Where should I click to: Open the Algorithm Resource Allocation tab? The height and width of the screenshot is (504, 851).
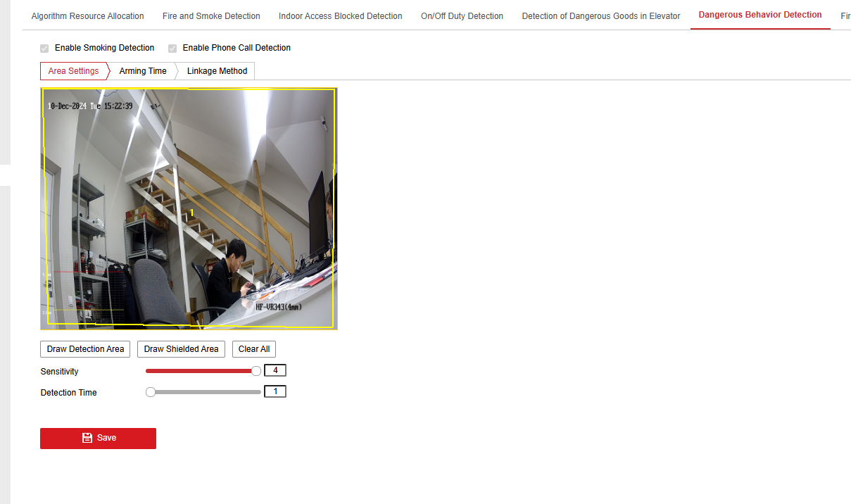pyautogui.click(x=88, y=15)
